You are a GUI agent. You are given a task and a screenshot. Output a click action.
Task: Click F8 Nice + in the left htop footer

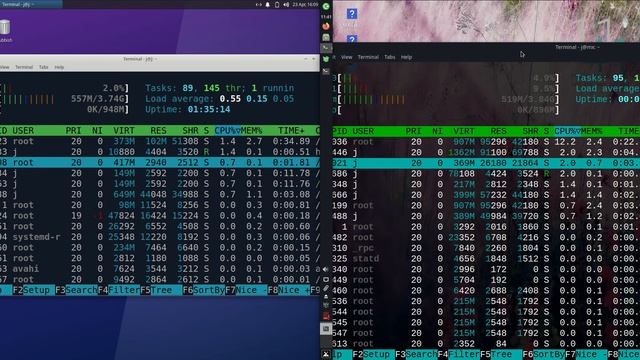(x=289, y=290)
